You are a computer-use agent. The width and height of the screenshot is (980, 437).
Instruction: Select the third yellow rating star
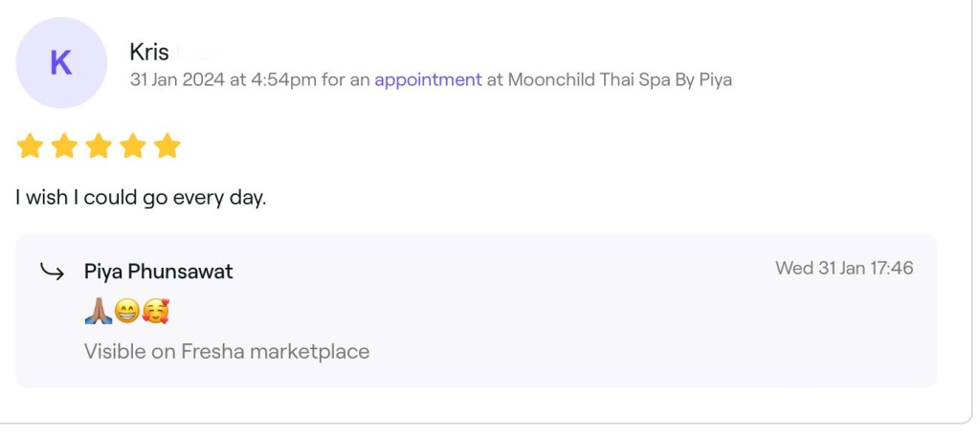(x=99, y=146)
